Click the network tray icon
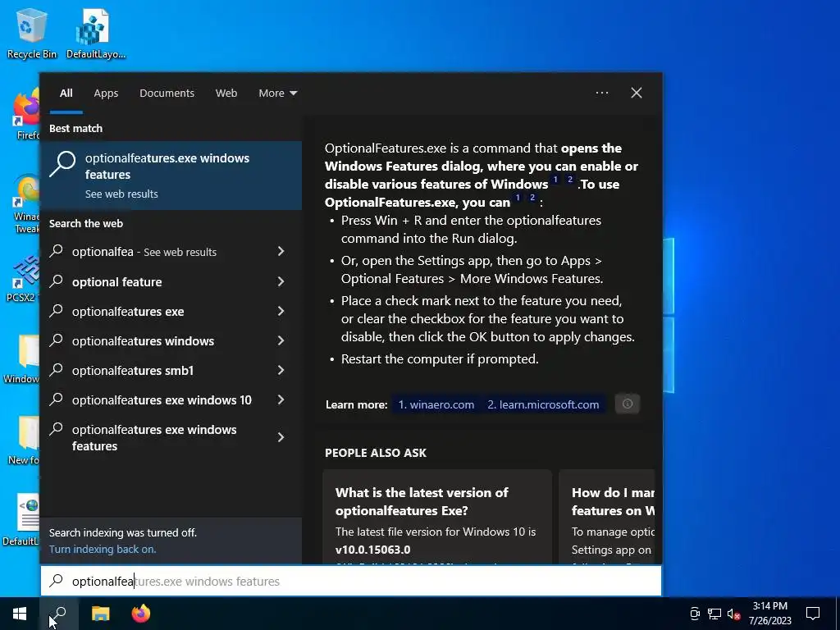This screenshot has height=630, width=840. coord(714,614)
